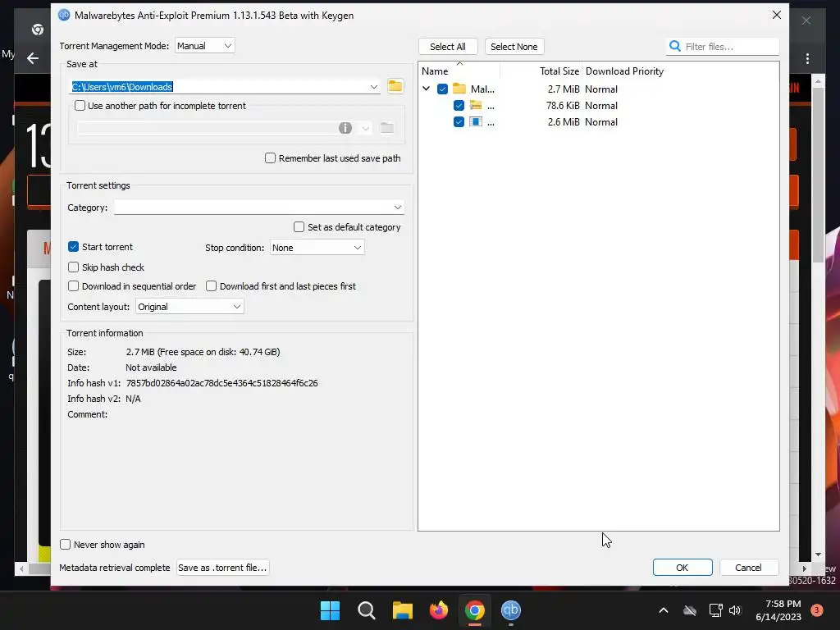
Task: Click the Mal... folder icon in file tree
Action: tap(459, 89)
